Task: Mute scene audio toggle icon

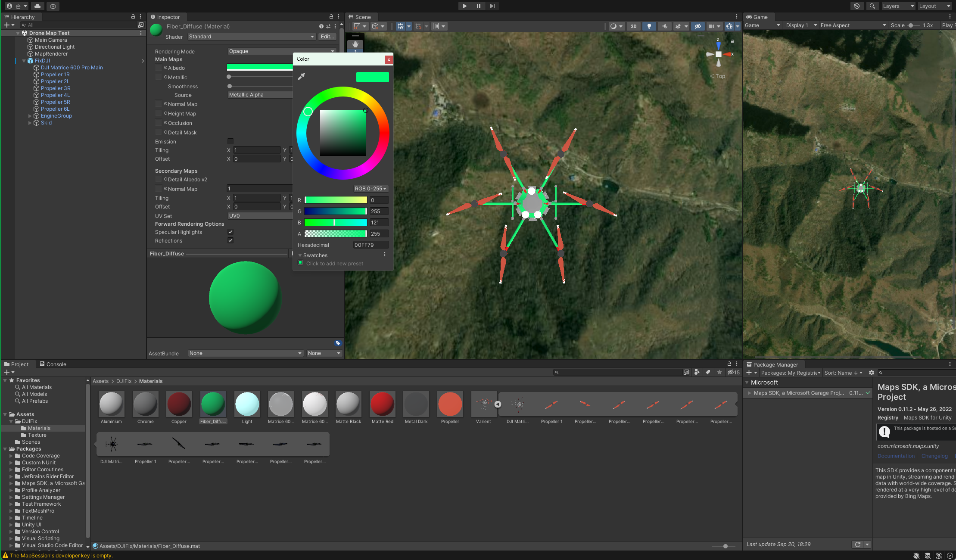Action: click(x=664, y=26)
